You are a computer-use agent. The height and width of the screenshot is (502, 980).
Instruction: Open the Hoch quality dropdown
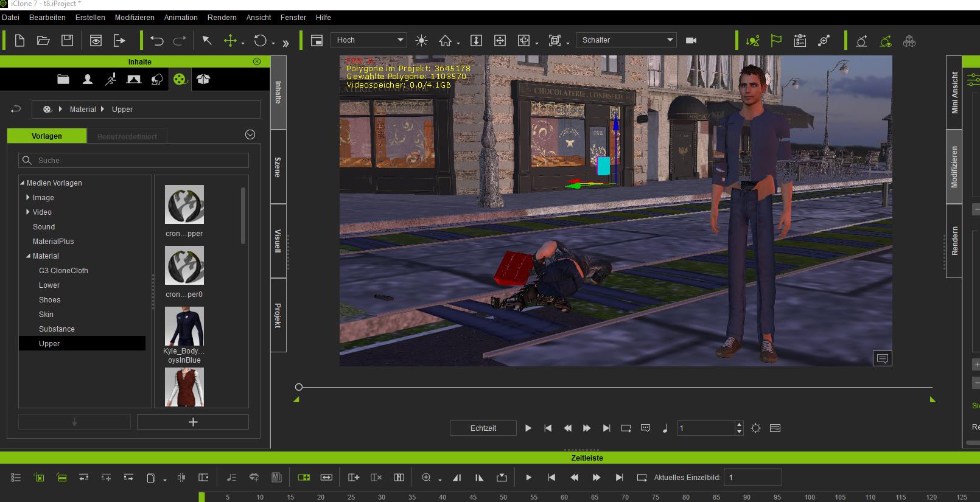(369, 40)
